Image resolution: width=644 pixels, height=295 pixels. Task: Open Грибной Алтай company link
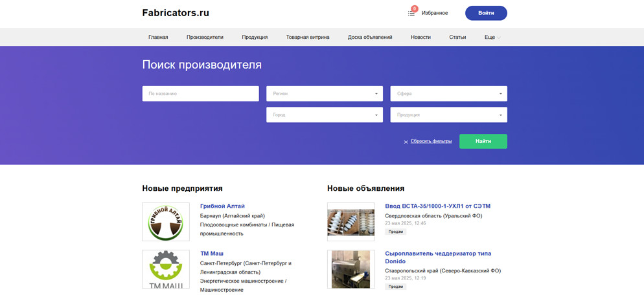pos(222,206)
